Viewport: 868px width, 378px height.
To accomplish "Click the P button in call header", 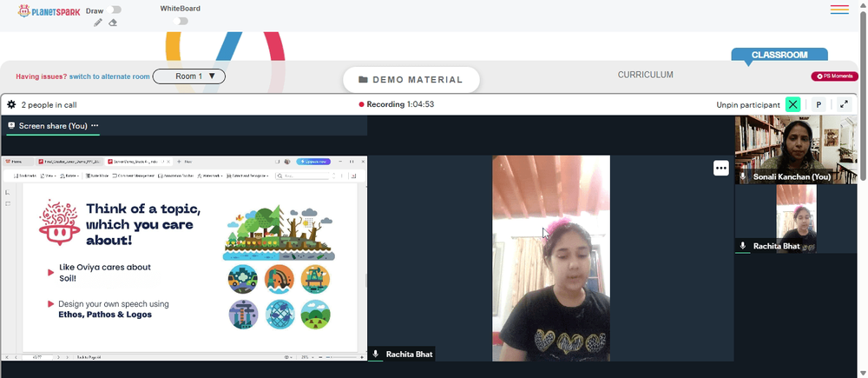I will (819, 104).
